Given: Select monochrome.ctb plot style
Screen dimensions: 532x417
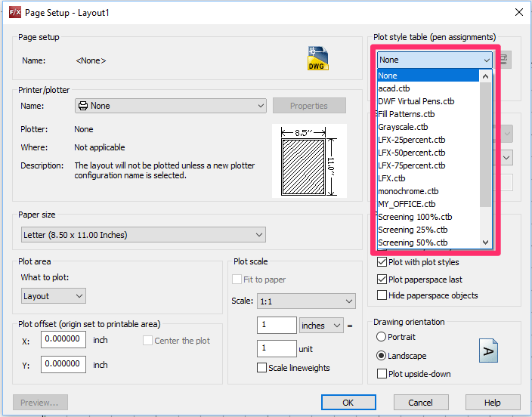Looking at the screenshot, I should pos(428,191).
